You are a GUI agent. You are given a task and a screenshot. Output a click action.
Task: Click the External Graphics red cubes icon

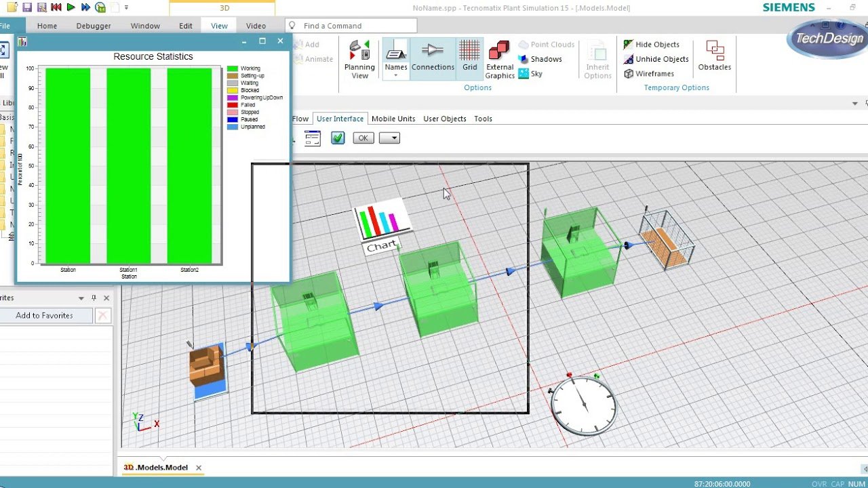tap(500, 52)
